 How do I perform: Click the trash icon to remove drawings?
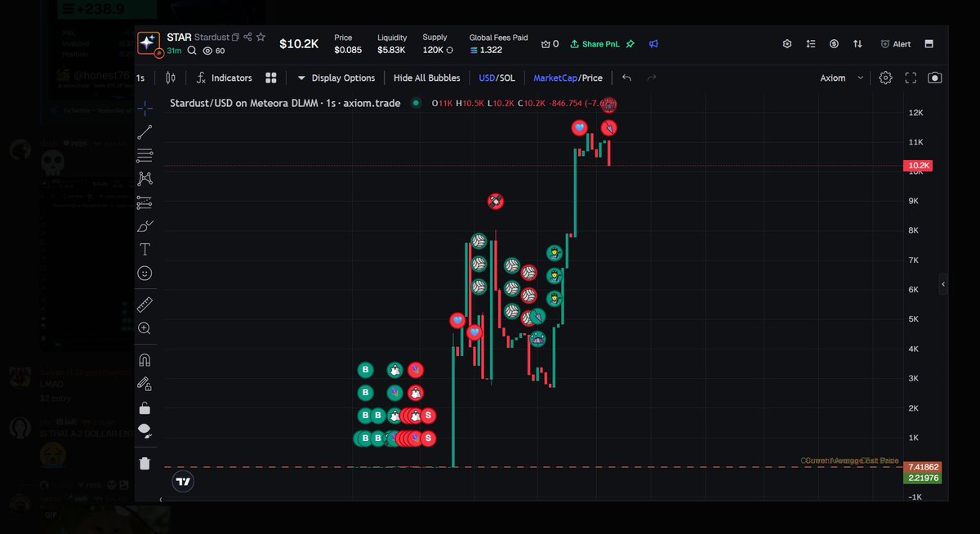pos(145,463)
